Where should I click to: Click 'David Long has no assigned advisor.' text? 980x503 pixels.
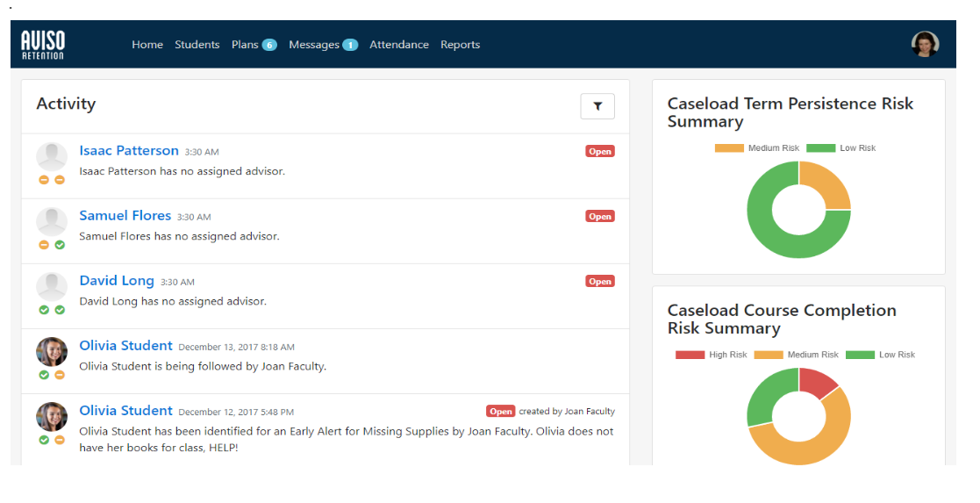click(173, 302)
